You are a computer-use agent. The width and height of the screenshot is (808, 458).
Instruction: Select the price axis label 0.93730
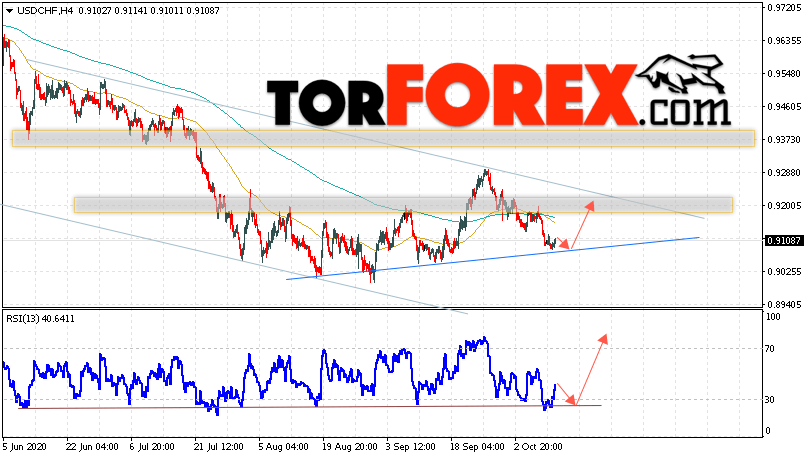point(784,140)
